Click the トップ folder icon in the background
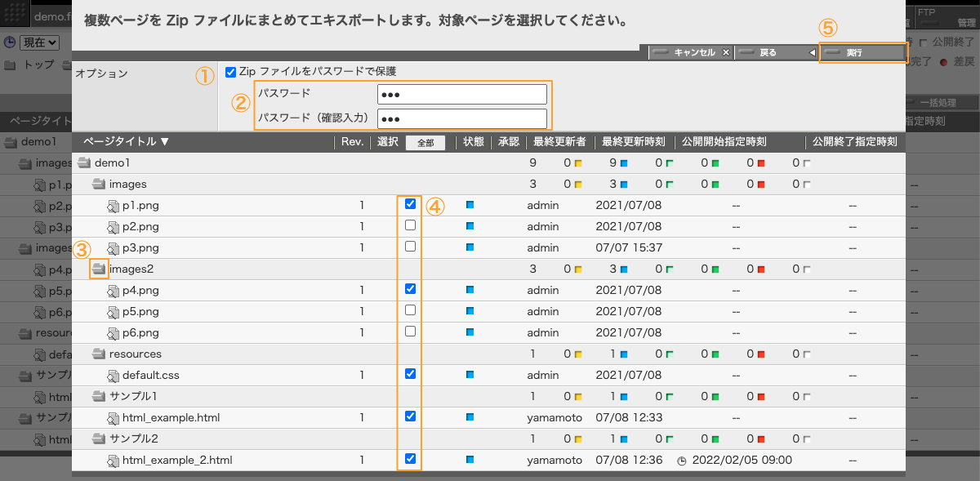Screen dimensions: 980x481 point(10,65)
